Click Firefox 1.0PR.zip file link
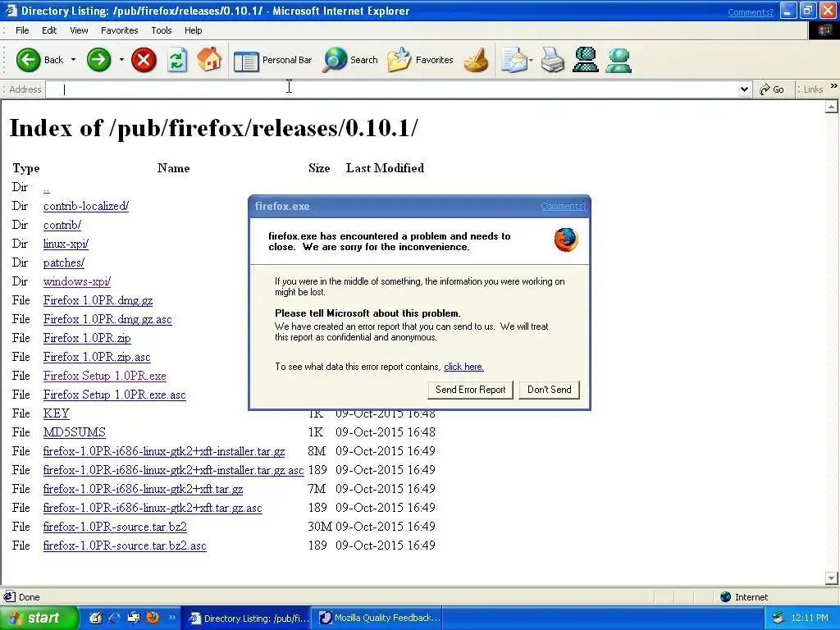 pos(87,338)
